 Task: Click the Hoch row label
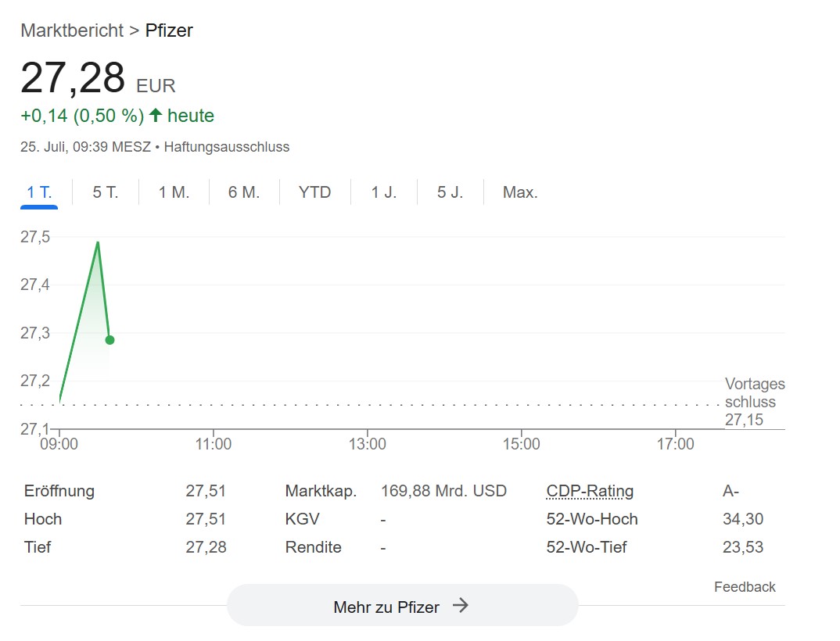[43, 519]
